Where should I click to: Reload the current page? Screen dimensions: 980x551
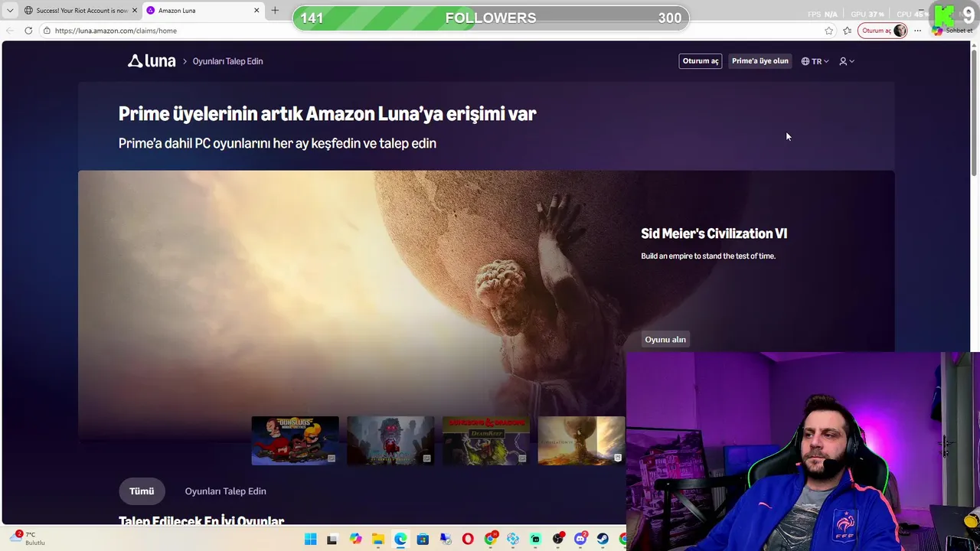(x=28, y=31)
